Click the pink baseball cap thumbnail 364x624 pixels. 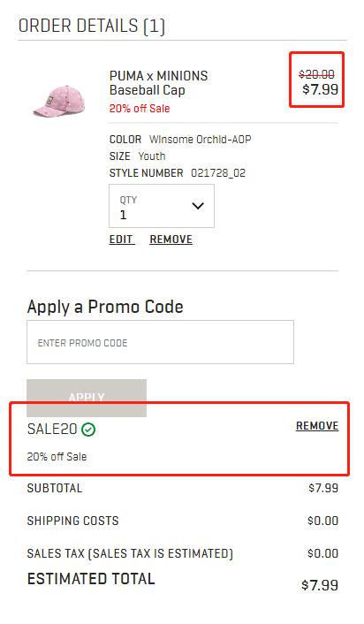pos(59,100)
